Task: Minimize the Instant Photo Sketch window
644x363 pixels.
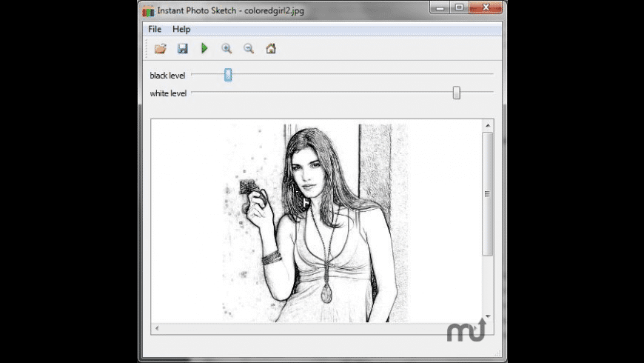Action: 440,8
